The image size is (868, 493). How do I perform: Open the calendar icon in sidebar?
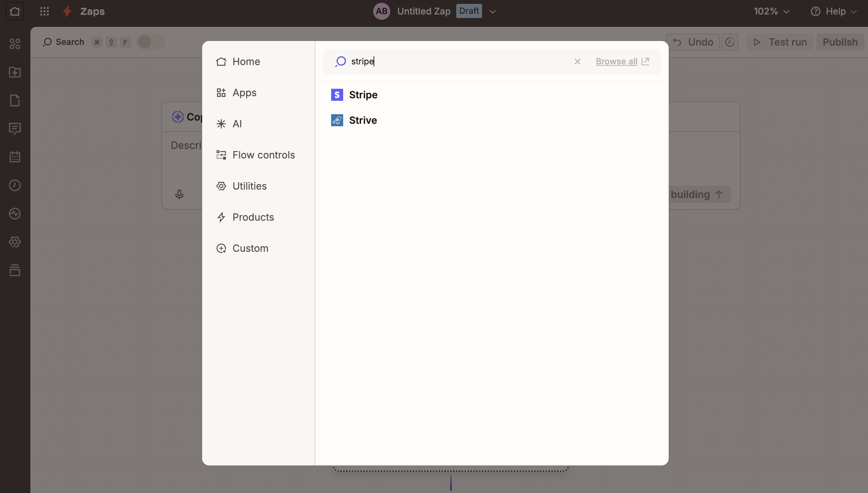15,157
